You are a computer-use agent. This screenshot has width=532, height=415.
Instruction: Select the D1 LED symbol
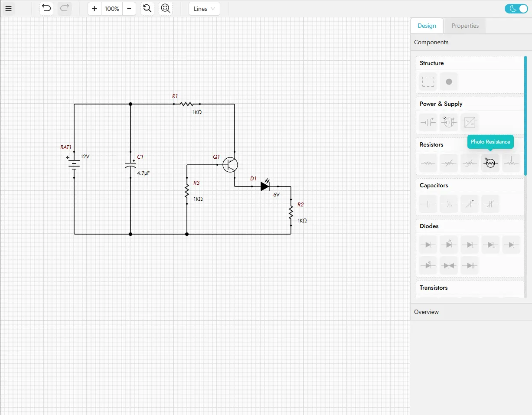[265, 186]
